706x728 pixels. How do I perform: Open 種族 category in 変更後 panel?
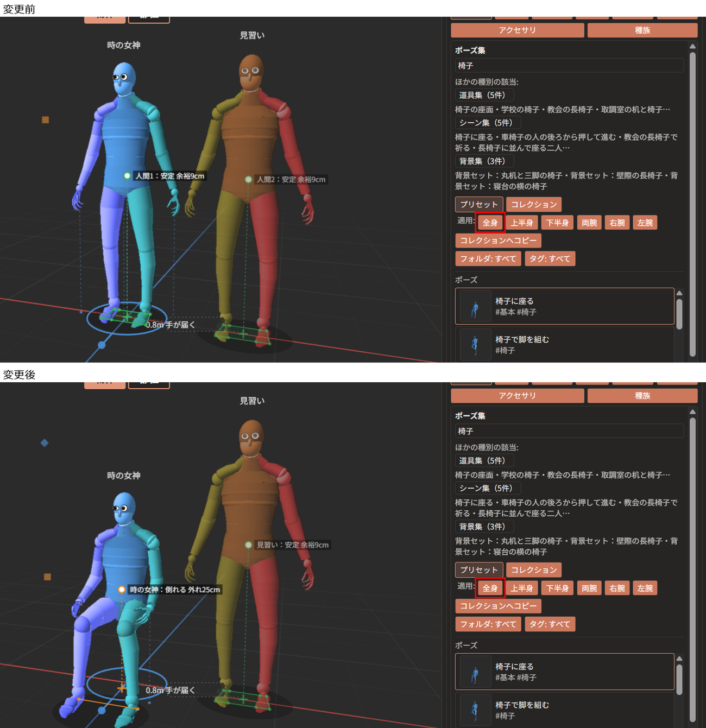(x=642, y=396)
